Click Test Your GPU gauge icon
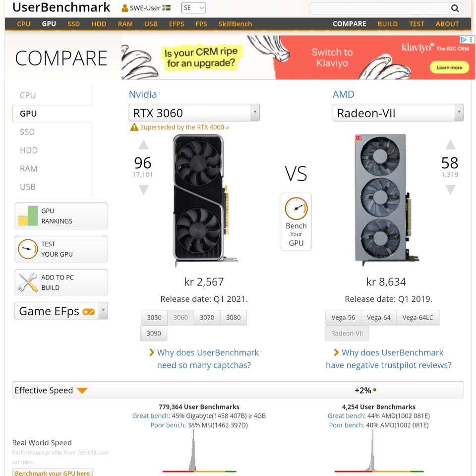The width and height of the screenshot is (476, 476). click(x=28, y=249)
